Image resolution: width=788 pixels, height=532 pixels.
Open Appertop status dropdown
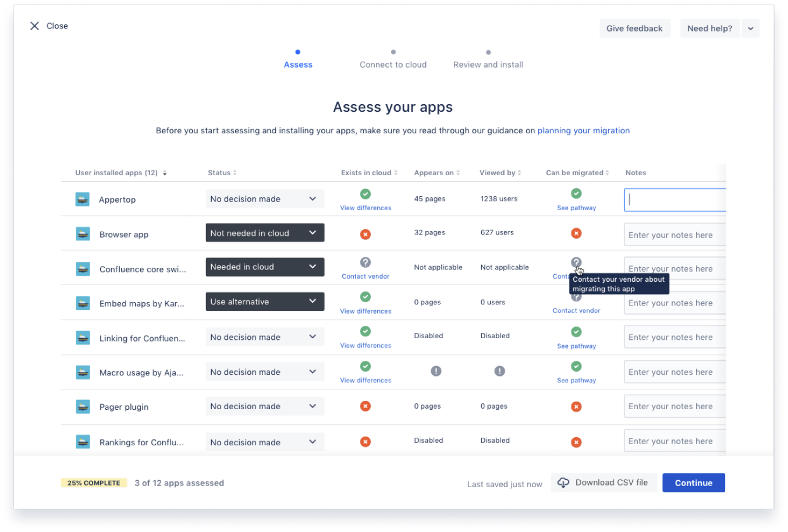tap(265, 199)
